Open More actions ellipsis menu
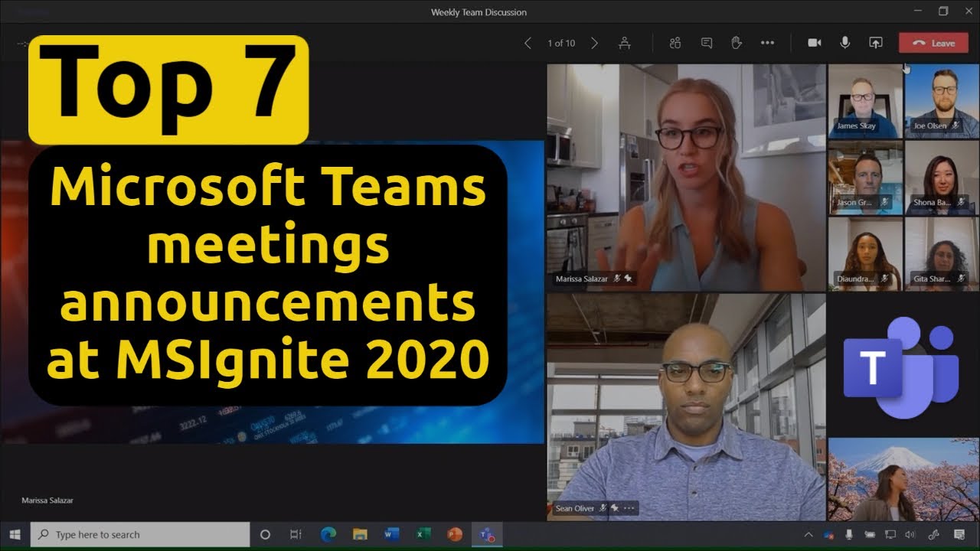Screen dimensions: 980x551 [x=767, y=44]
